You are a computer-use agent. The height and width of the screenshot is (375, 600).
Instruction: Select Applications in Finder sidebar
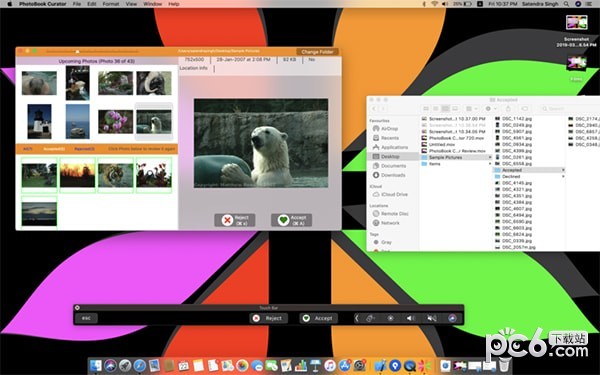point(394,147)
